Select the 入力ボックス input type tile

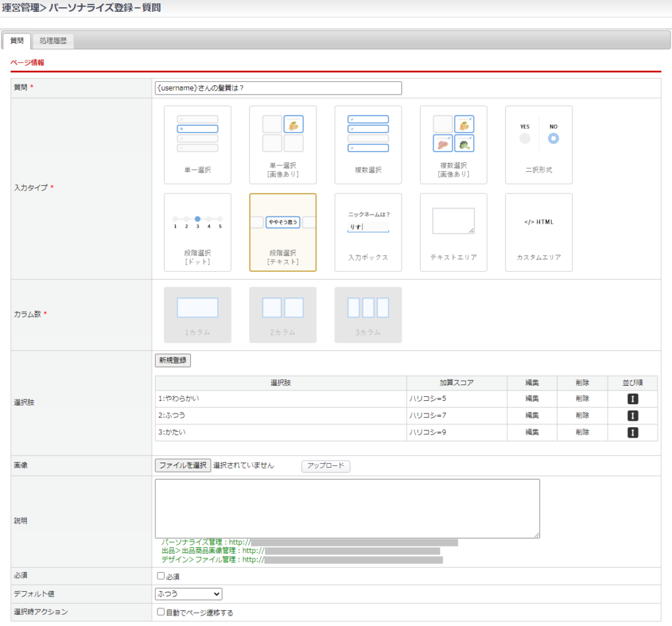(368, 232)
